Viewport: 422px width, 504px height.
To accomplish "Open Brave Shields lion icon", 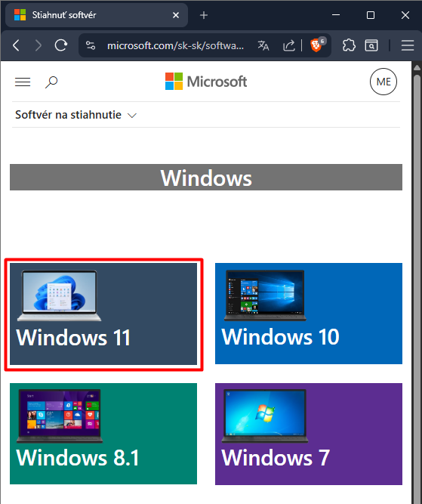I will 316,45.
